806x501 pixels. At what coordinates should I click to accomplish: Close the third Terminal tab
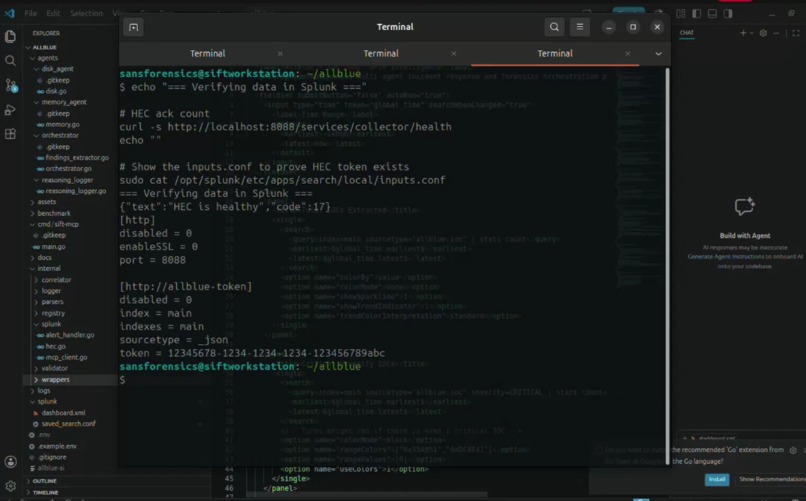[x=628, y=53]
